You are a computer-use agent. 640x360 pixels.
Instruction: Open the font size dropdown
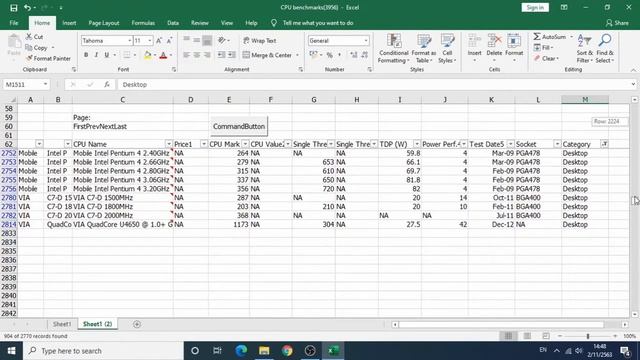pyautogui.click(x=150, y=40)
